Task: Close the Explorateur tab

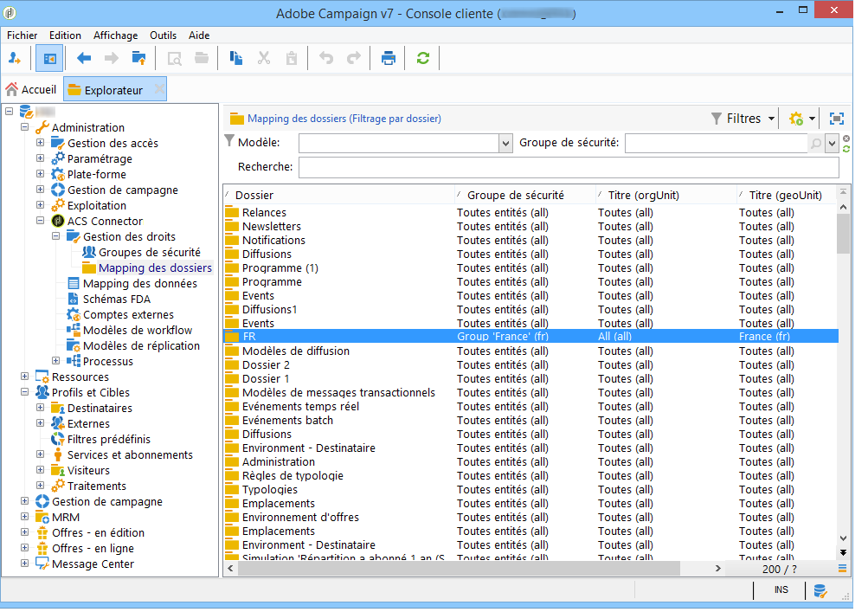Action: (x=159, y=89)
